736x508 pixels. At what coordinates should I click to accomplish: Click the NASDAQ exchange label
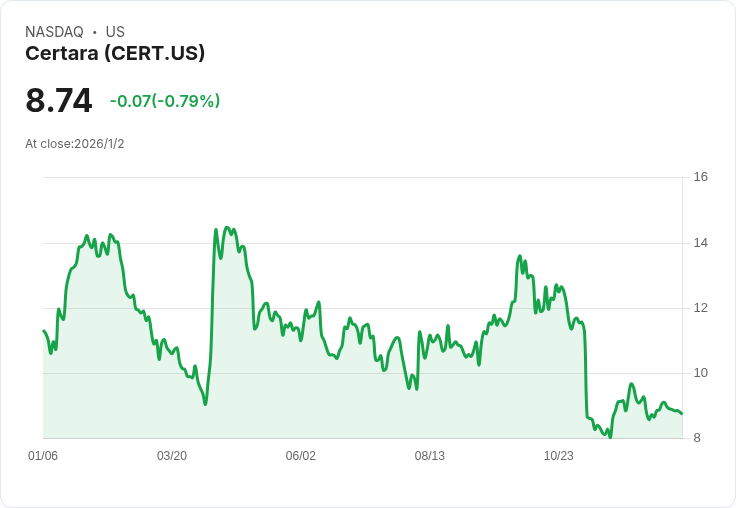tap(54, 32)
